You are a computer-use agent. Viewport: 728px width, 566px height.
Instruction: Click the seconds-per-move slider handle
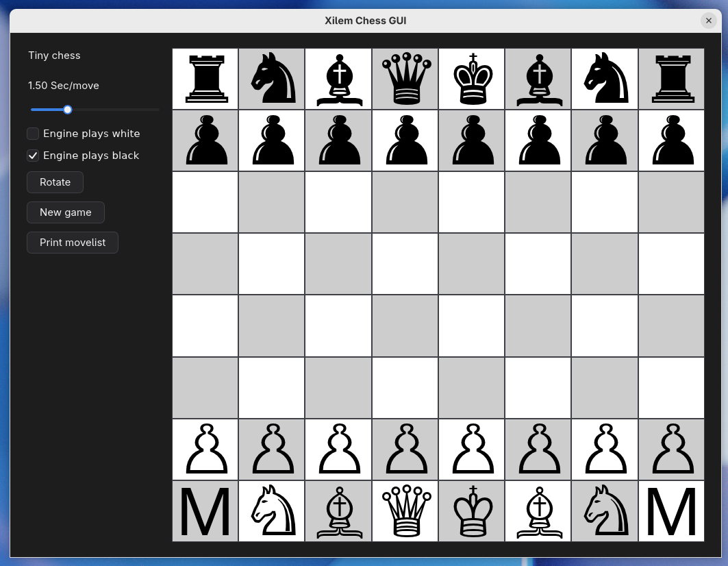pyautogui.click(x=67, y=110)
